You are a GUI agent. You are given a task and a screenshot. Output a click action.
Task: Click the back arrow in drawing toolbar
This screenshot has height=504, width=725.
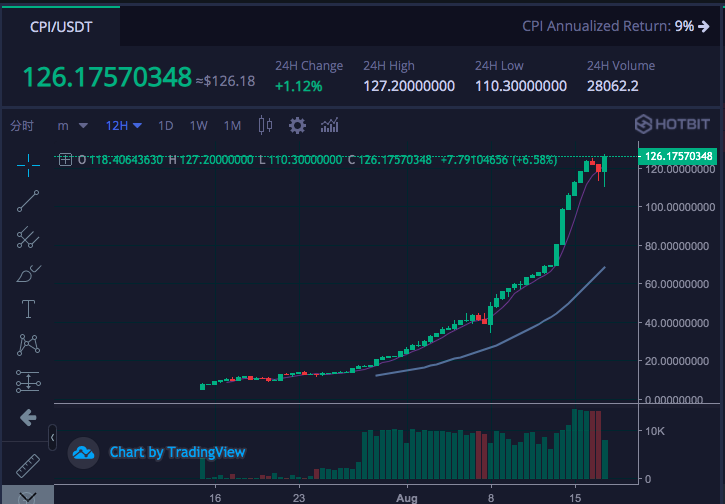pos(28,418)
